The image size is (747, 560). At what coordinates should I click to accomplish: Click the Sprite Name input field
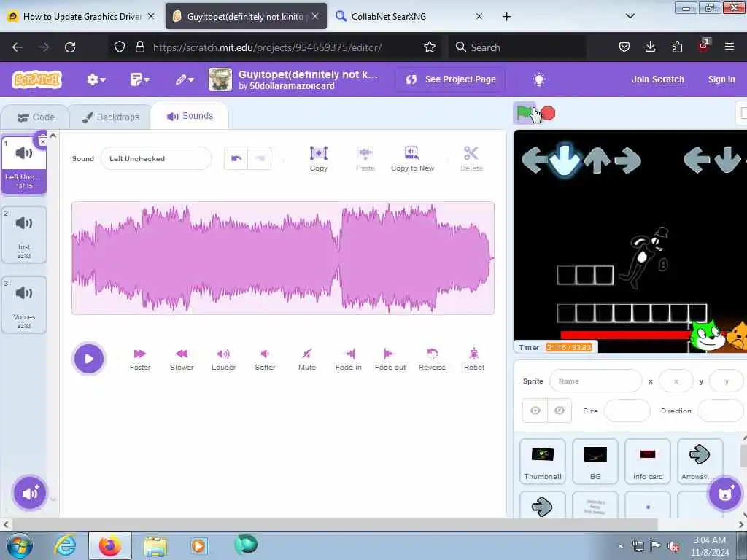(595, 381)
